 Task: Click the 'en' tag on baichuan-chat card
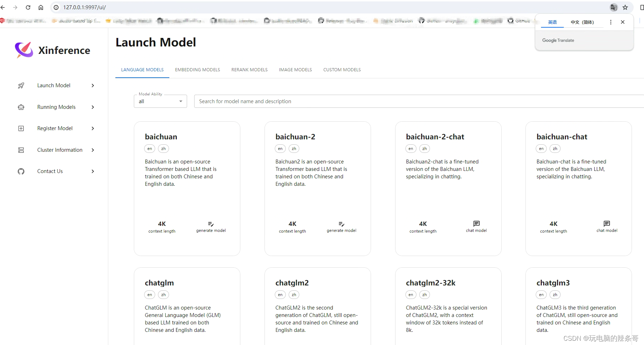pyautogui.click(x=541, y=149)
